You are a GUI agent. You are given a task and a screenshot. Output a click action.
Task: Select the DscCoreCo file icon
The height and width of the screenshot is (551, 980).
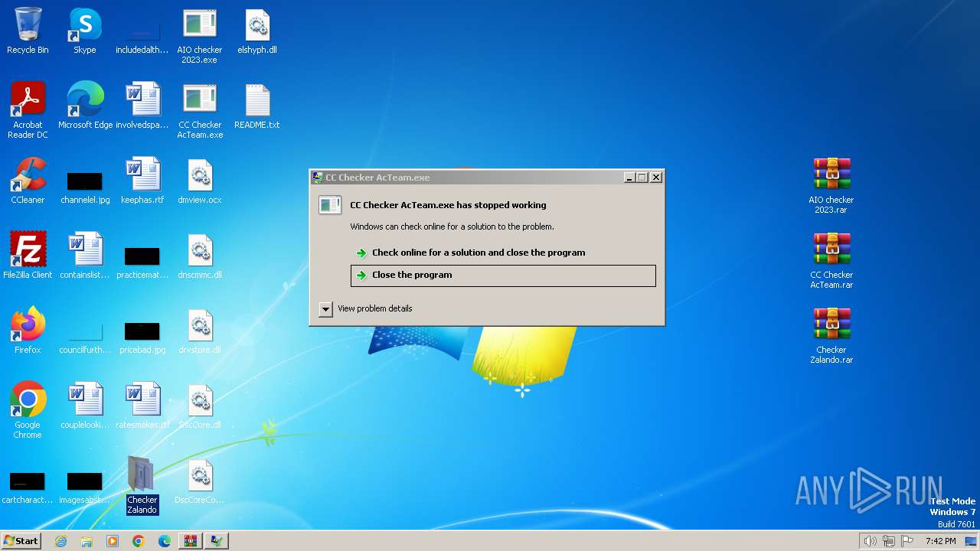point(200,481)
